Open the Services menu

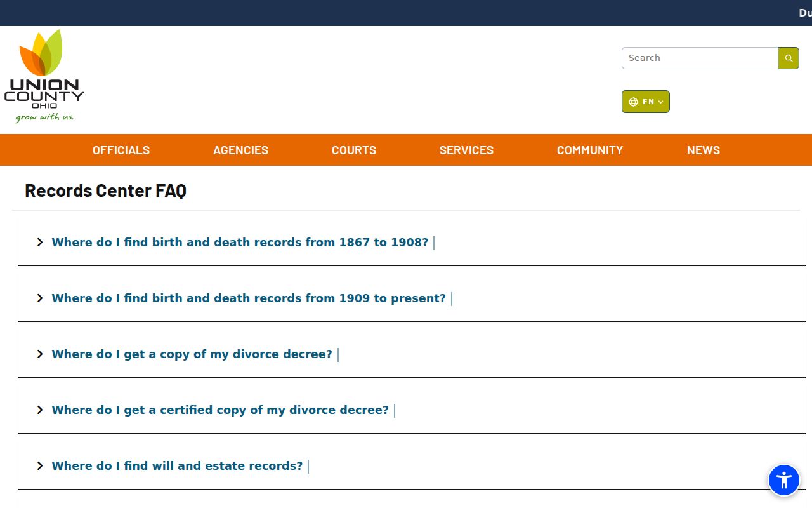[466, 150]
